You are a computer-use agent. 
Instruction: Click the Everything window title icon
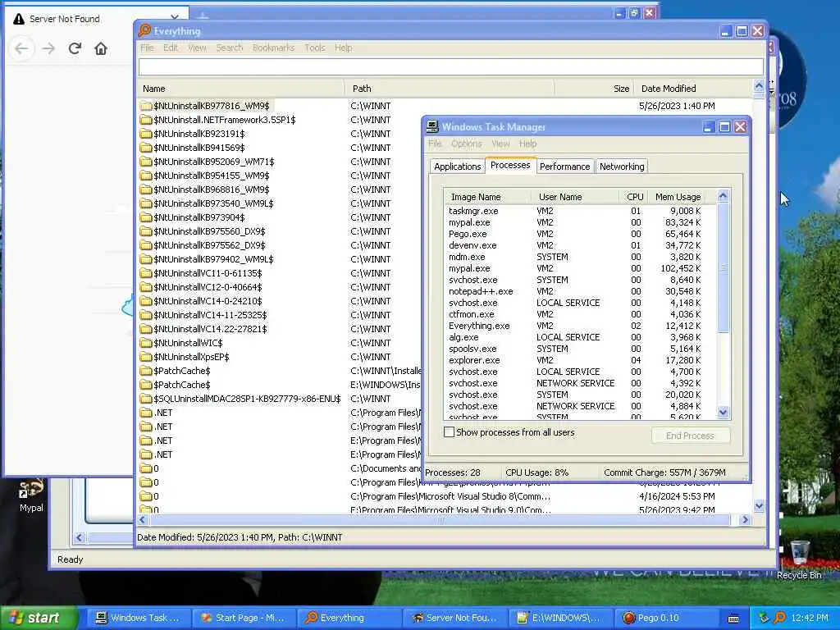[x=144, y=30]
